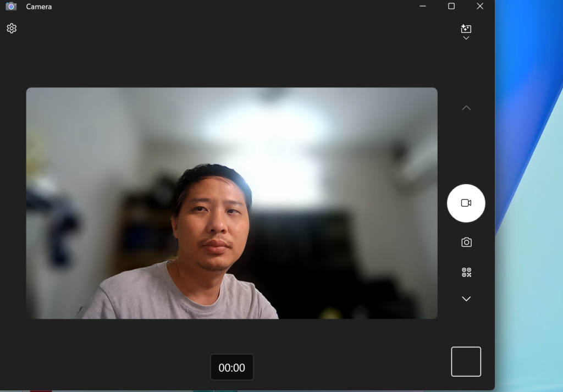Image resolution: width=563 pixels, height=392 pixels.
Task: Click the video camera icon to start recording
Action: [x=466, y=203]
